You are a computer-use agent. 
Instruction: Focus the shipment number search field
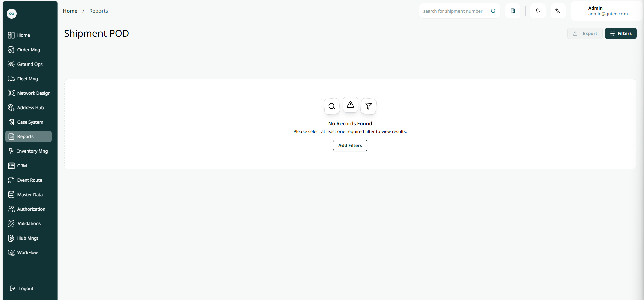[x=452, y=11]
